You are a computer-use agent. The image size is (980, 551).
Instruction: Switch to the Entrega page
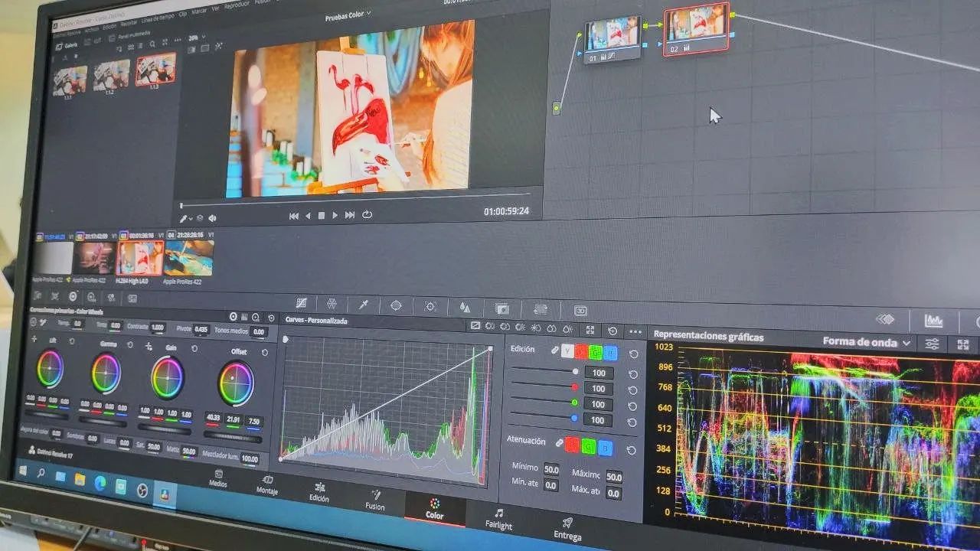click(x=567, y=530)
